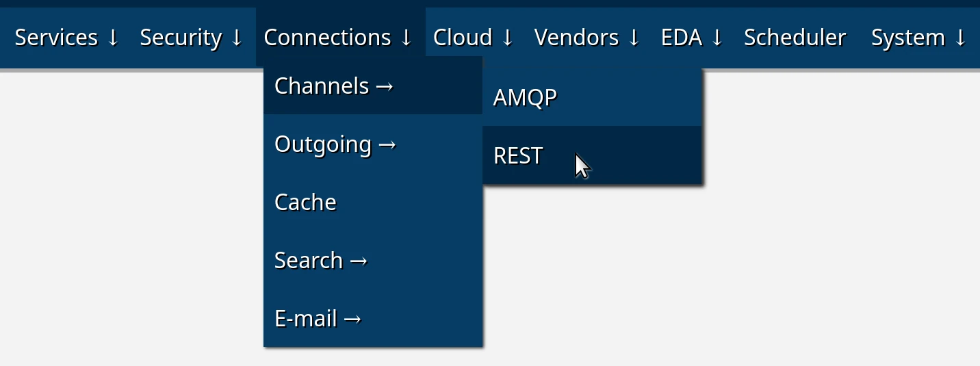The height and width of the screenshot is (366, 980).
Task: Open the Services menu
Action: click(x=66, y=38)
